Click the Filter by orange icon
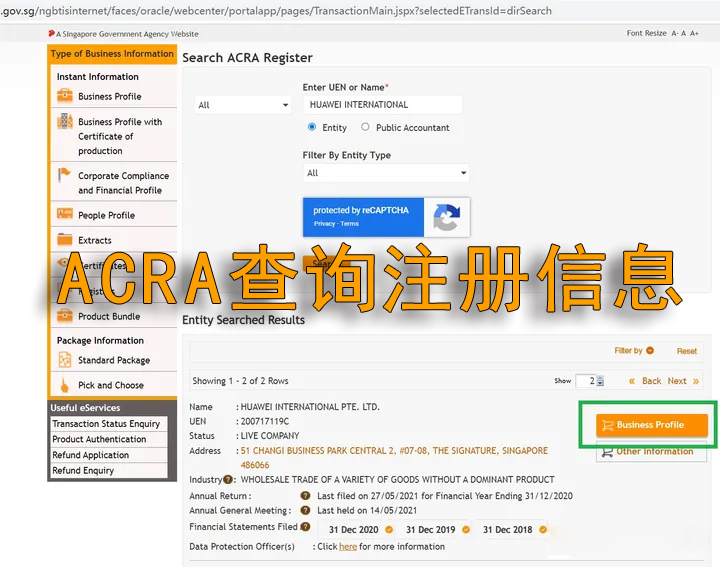Screen dimensions: 720x567 click(x=650, y=350)
